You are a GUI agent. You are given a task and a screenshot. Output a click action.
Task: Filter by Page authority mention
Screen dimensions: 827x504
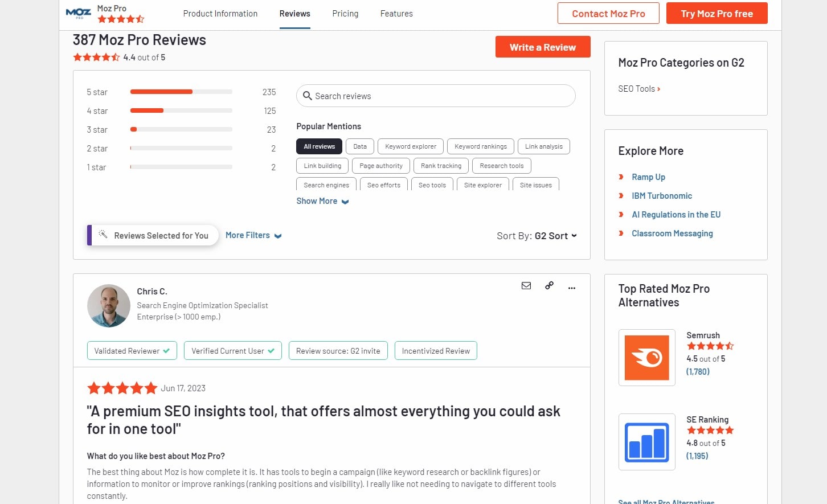381,166
